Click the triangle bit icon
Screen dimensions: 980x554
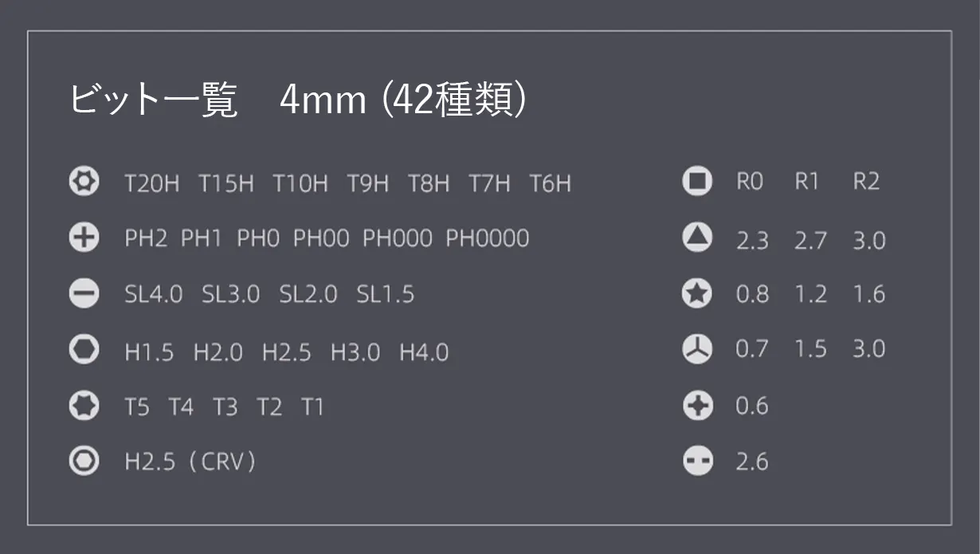(x=697, y=237)
